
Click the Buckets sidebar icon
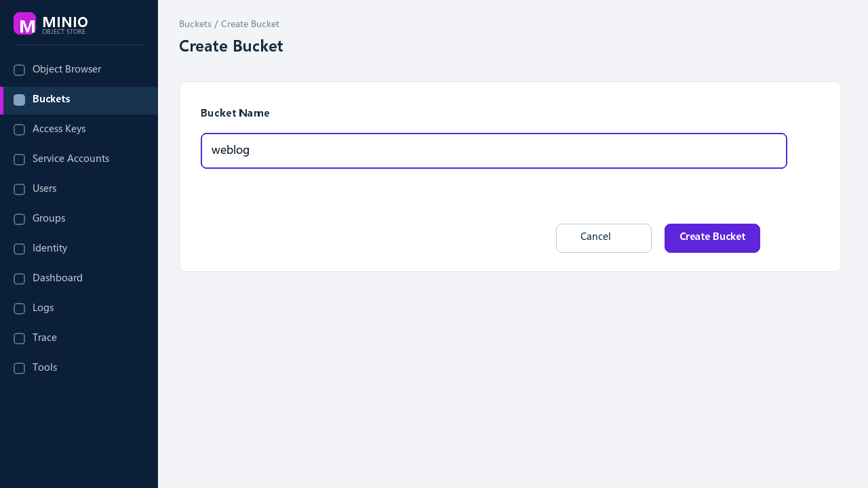coord(19,100)
